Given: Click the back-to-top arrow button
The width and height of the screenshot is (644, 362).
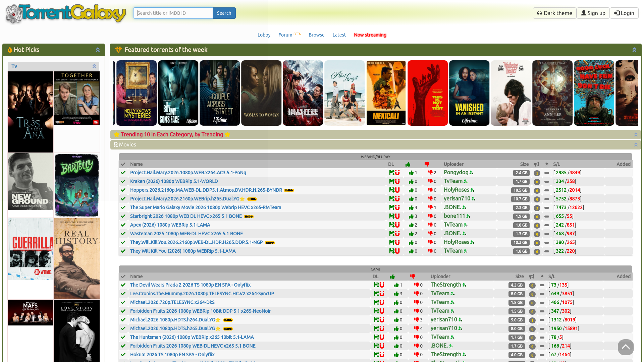Looking at the screenshot, I should (x=626, y=347).
